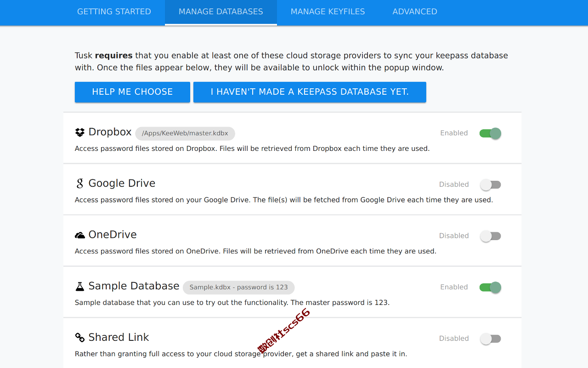Click OneDrive's 'Disabled' status label
Screen dimensions: 588x368
click(454, 236)
